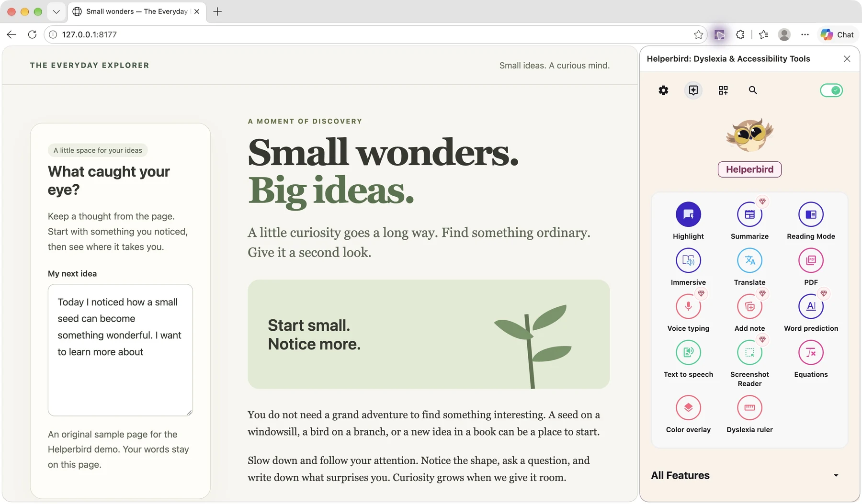Open the Highlight tool

pos(688,214)
